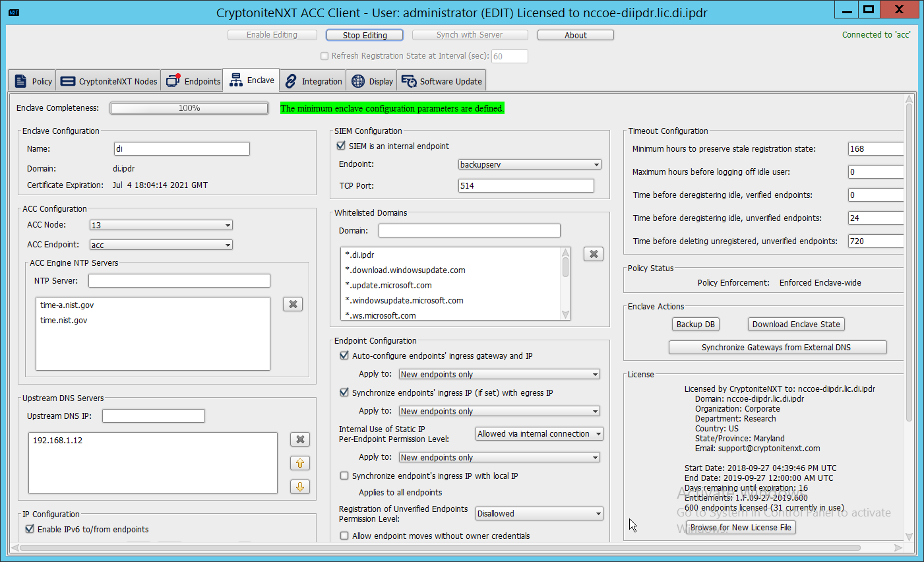Switch to the Software Update tab
The height and width of the screenshot is (562, 924).
pyautogui.click(x=442, y=81)
